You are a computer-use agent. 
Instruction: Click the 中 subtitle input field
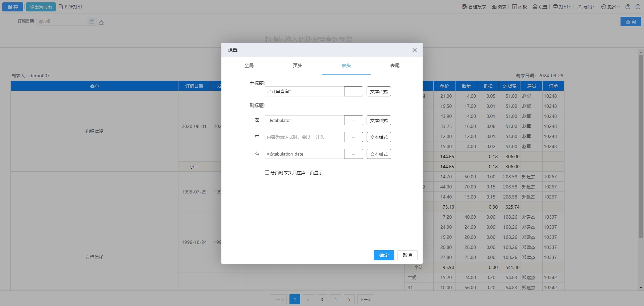click(304, 137)
